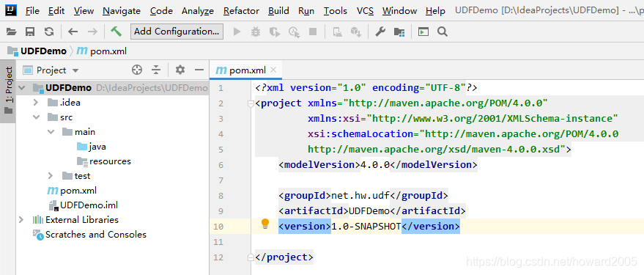Click the Run Anything terminal icon
This screenshot has width=644, height=275.
click(423, 32)
